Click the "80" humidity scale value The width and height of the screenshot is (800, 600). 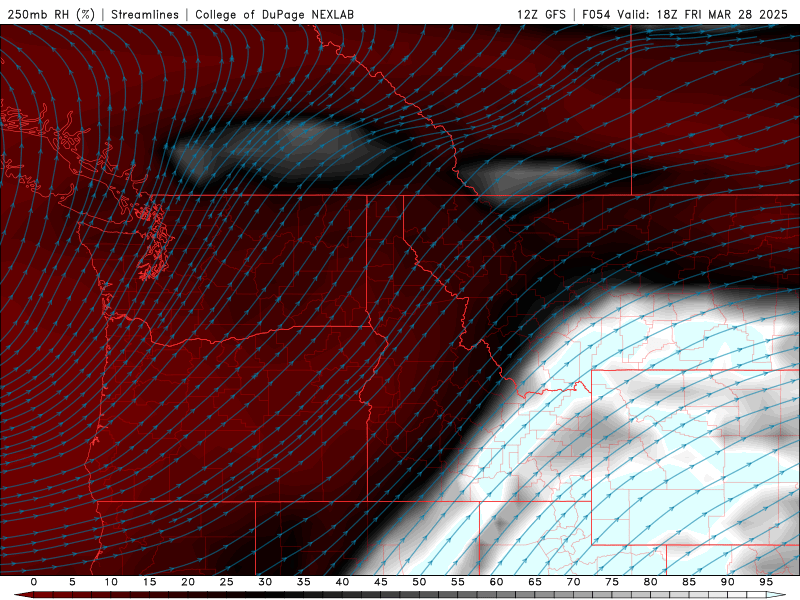click(x=651, y=582)
